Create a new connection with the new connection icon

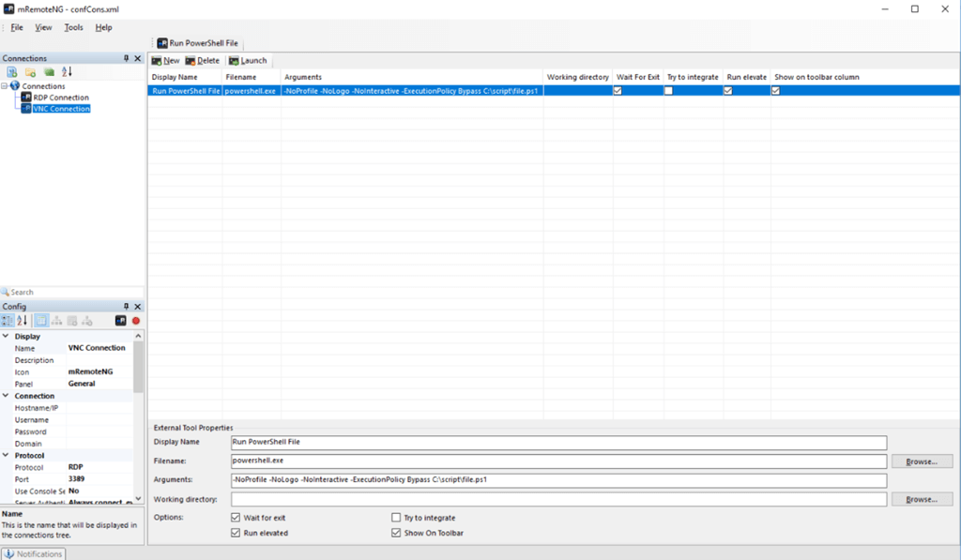click(11, 71)
